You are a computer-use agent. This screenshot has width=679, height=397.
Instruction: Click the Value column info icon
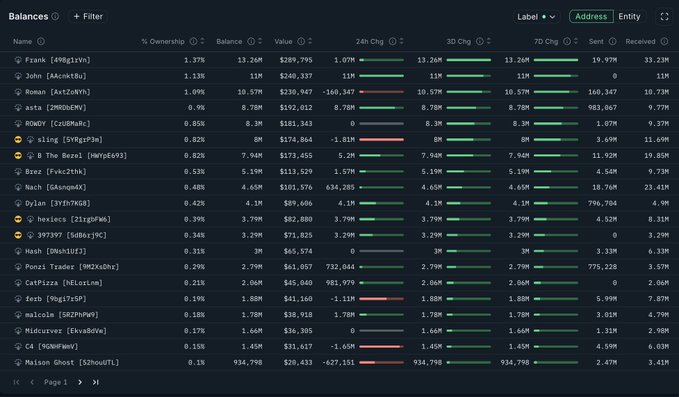coord(301,42)
